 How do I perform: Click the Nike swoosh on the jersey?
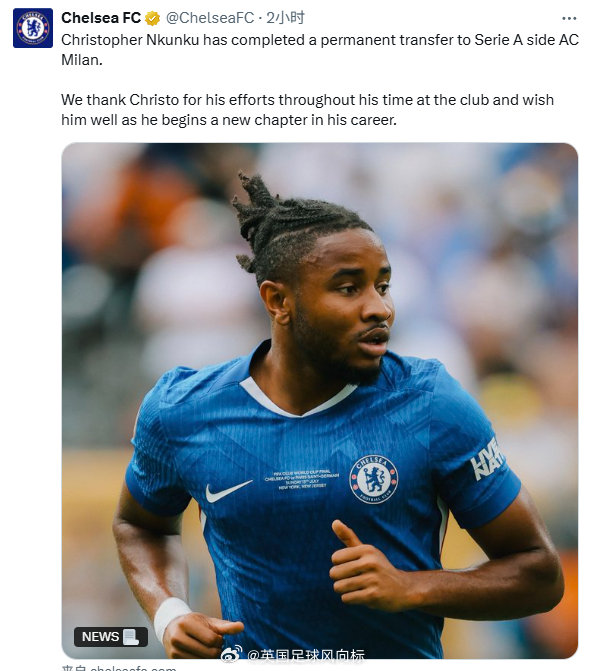(x=229, y=491)
